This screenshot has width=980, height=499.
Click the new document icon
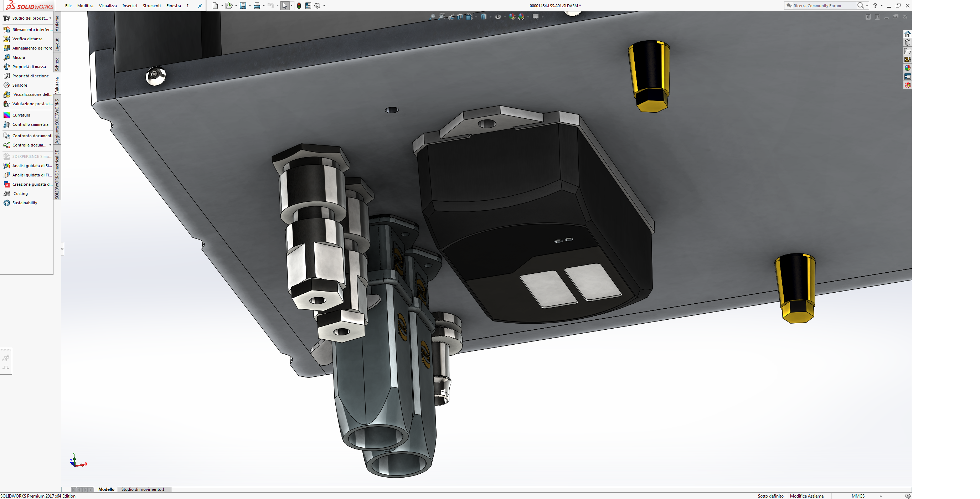[215, 6]
